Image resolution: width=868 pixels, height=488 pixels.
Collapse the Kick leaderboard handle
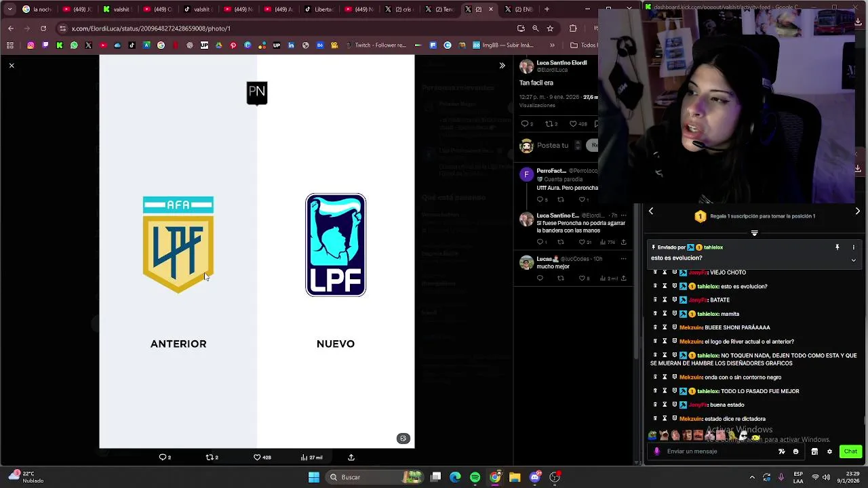[x=754, y=233]
